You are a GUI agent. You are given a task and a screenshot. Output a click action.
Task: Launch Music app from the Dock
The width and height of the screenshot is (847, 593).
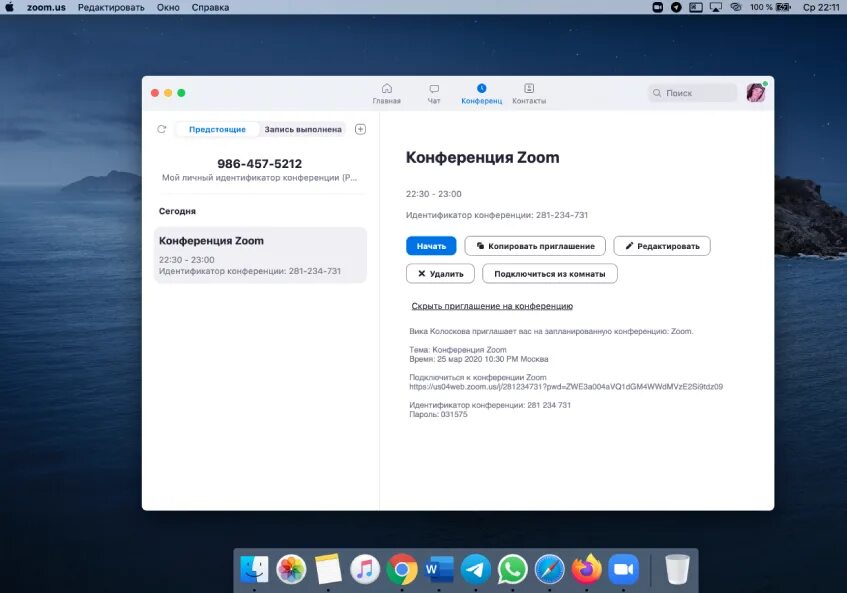click(x=365, y=569)
